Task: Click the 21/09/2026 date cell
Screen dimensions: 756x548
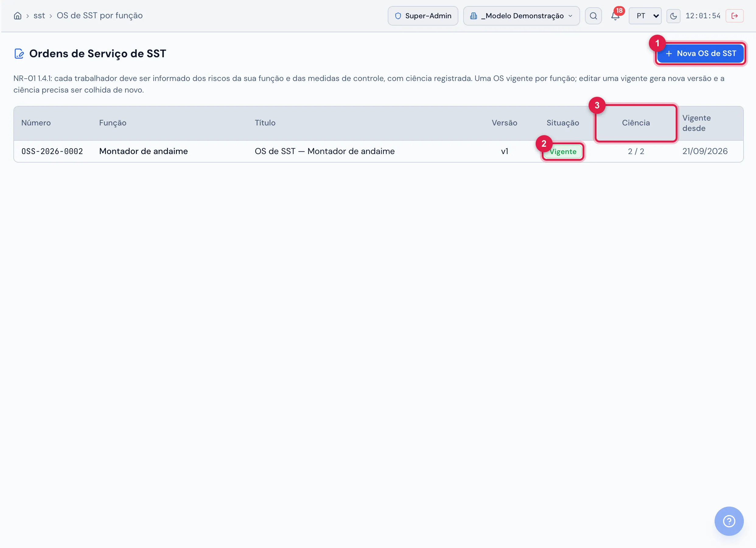Action: pyautogui.click(x=705, y=151)
